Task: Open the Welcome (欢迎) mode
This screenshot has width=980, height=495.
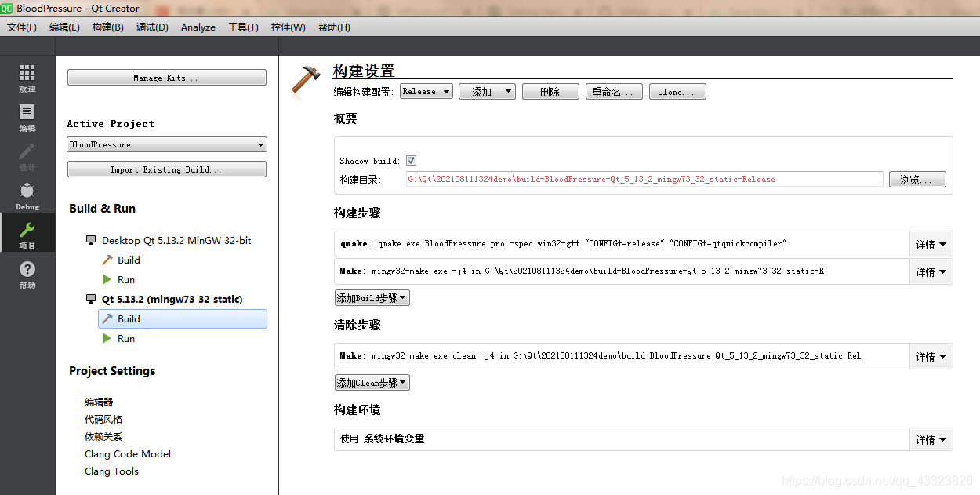Action: 27,78
